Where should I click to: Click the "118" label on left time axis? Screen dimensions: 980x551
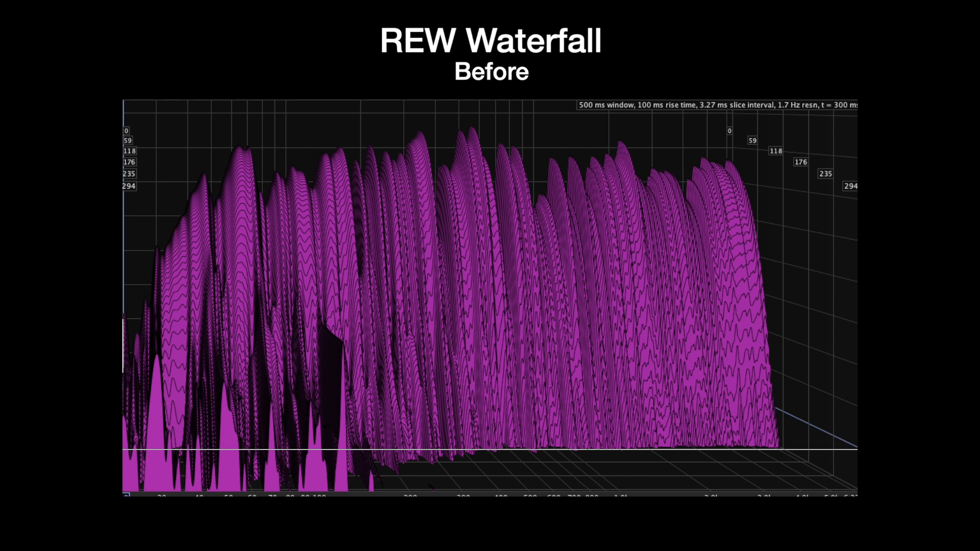pos(130,151)
